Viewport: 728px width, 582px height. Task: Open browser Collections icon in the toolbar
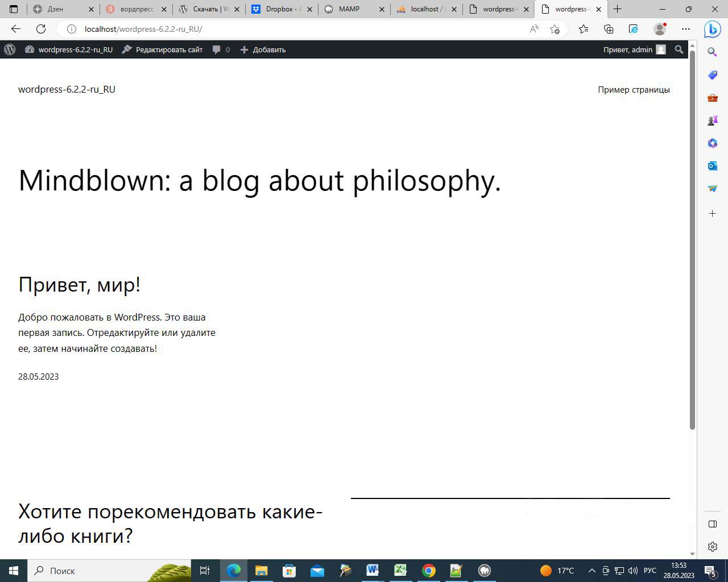coord(609,29)
